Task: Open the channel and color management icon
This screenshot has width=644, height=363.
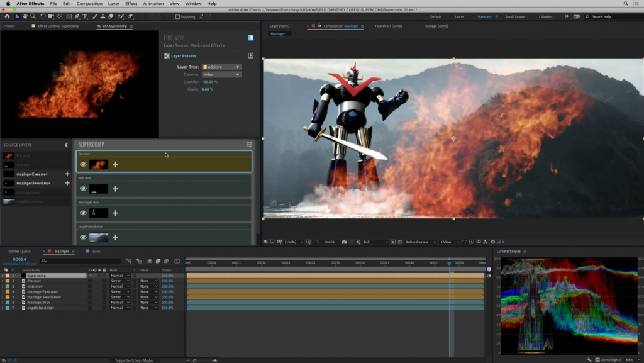Action: tap(358, 242)
